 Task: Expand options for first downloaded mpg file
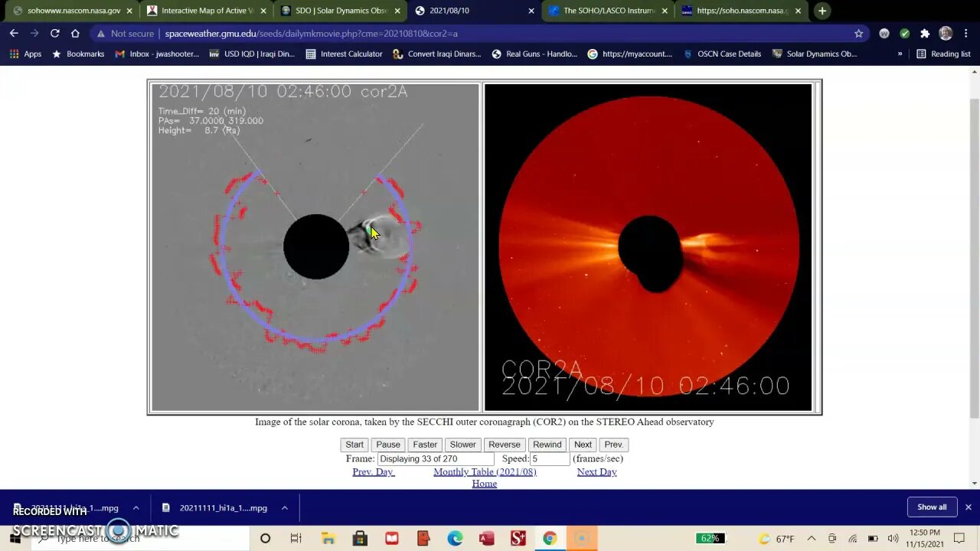136,507
